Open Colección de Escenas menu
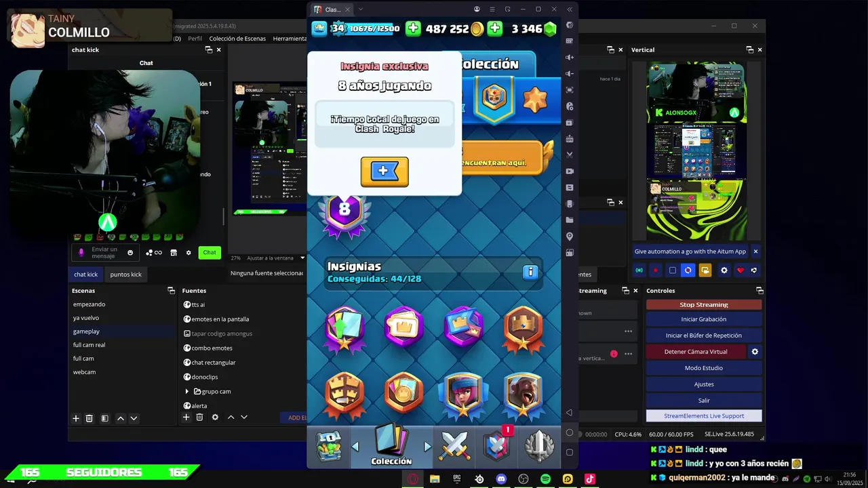The height and width of the screenshot is (488, 868). (237, 39)
